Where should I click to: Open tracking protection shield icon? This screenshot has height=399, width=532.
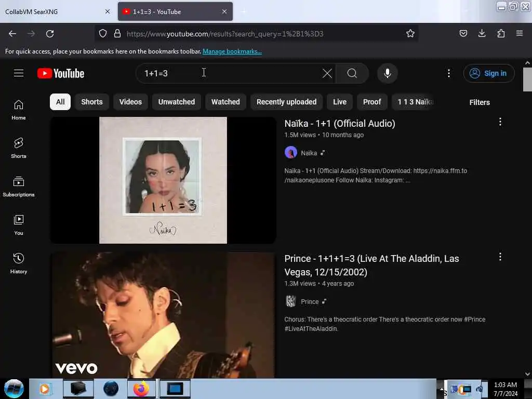tap(103, 34)
